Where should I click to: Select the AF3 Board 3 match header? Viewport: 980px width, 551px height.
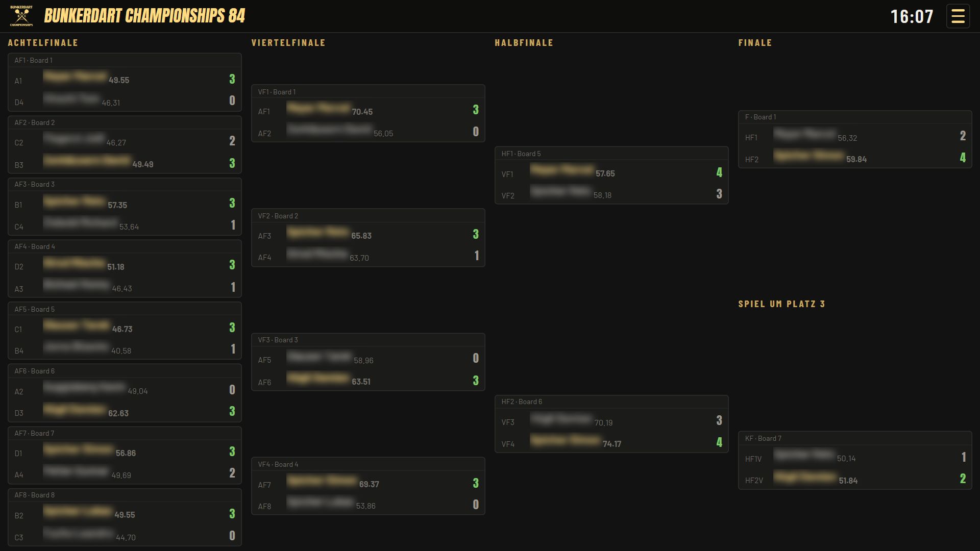click(x=125, y=185)
